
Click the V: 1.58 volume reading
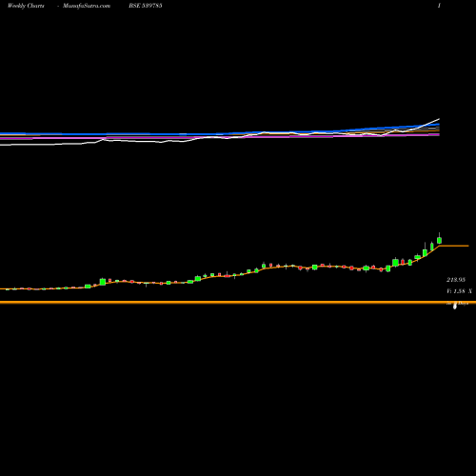[x=456, y=291]
